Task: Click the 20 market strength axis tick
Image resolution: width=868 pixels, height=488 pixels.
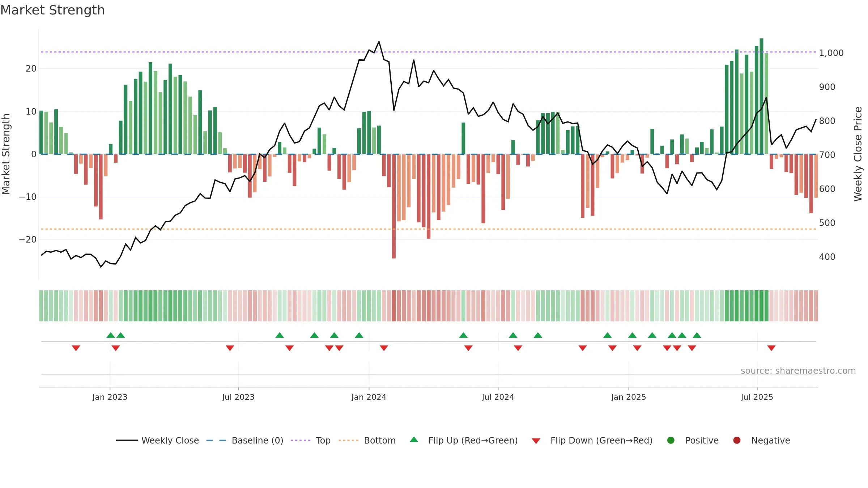Action: point(31,69)
